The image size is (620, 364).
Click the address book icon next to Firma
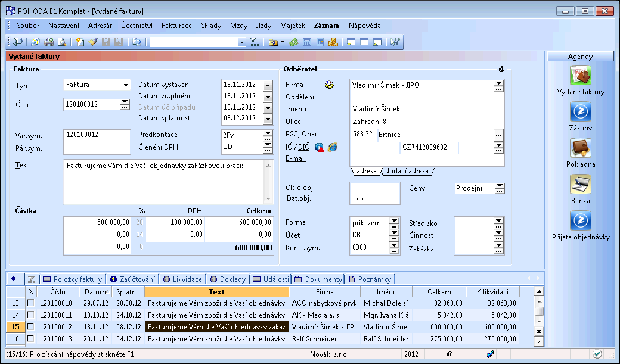[x=329, y=85]
